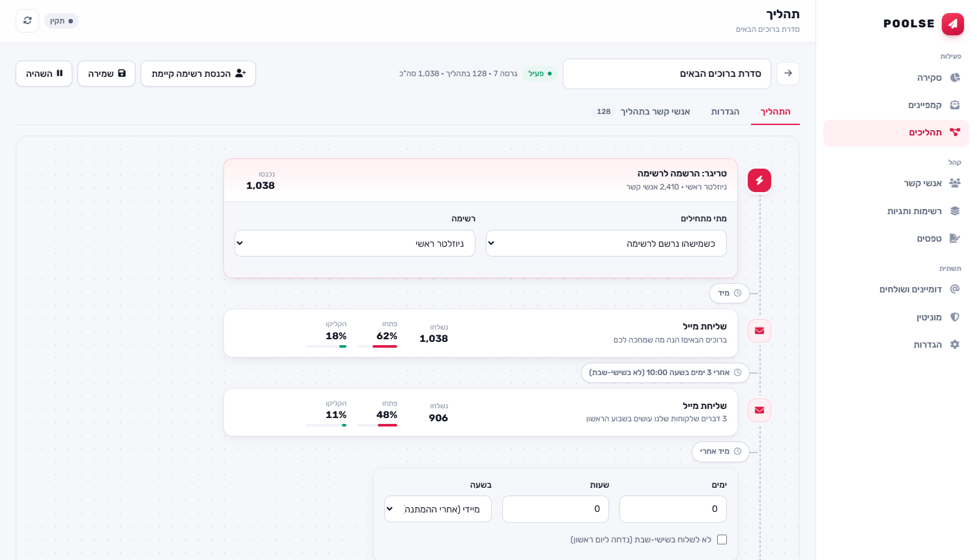Click the פעיל status badge
Screen dimensions: 977x560
coord(540,74)
